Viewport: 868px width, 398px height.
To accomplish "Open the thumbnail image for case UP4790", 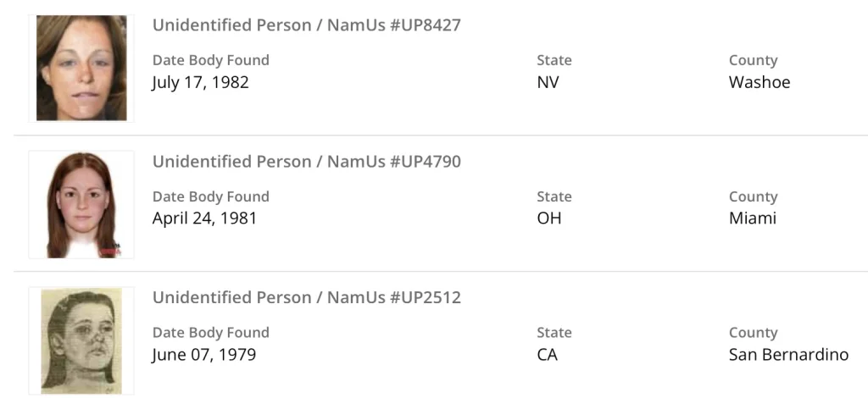I will [x=81, y=205].
